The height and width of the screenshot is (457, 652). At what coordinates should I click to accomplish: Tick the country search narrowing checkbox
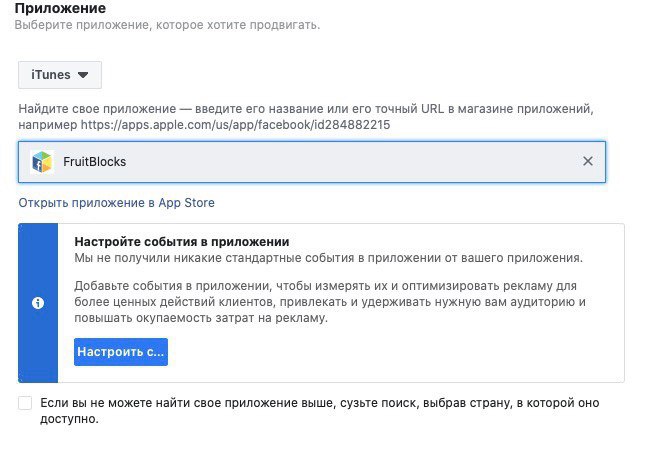click(x=25, y=403)
